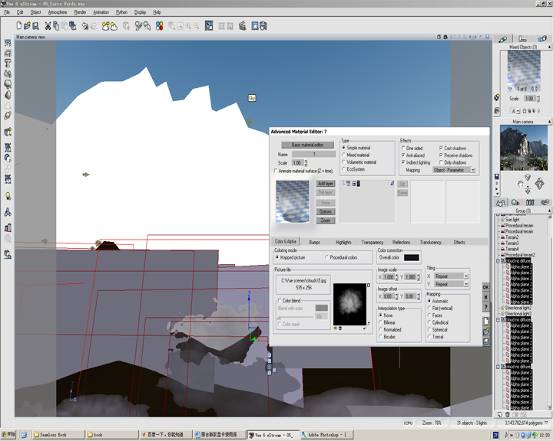Open the Tiling X Repeat dropdown
This screenshot has width=553, height=441.
[451, 276]
